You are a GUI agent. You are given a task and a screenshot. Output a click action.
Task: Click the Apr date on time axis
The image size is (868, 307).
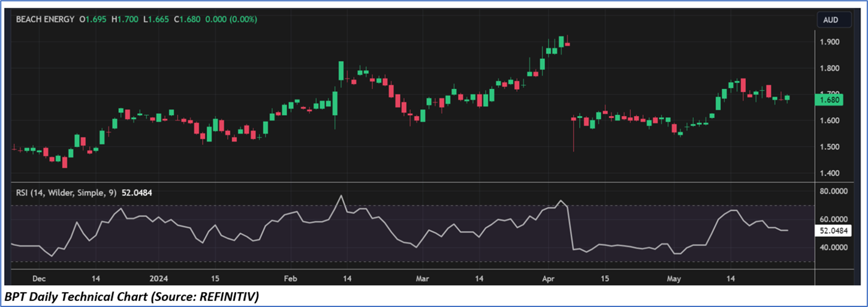(x=548, y=279)
